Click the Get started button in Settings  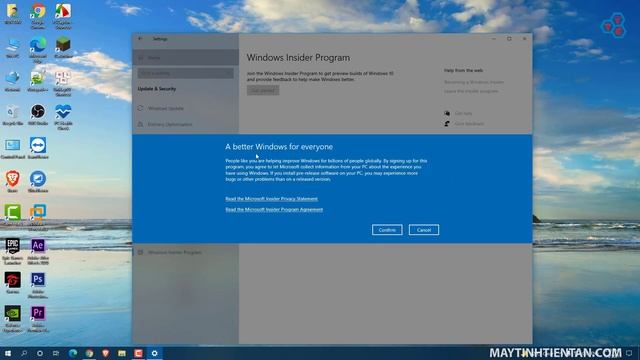[x=263, y=90]
